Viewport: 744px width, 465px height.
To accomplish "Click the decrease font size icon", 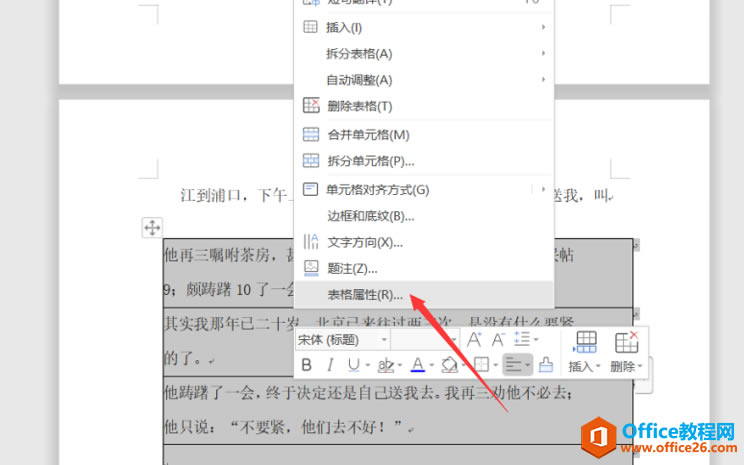I will click(498, 340).
